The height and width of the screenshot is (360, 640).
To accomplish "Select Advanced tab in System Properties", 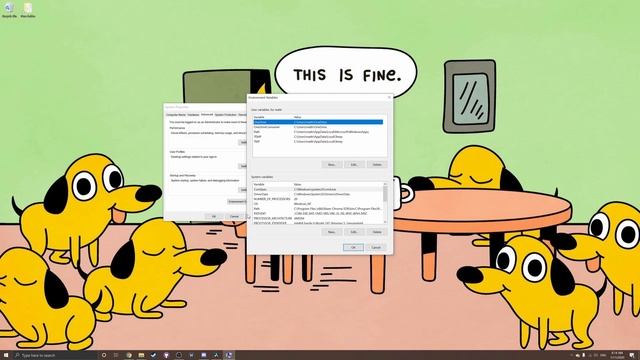I will tap(207, 115).
